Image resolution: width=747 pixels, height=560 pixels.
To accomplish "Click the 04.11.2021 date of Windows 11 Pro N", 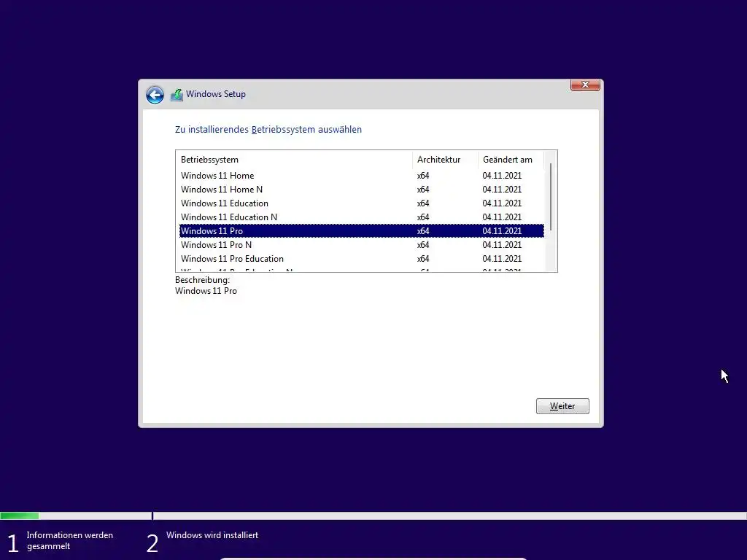I will (x=502, y=245).
